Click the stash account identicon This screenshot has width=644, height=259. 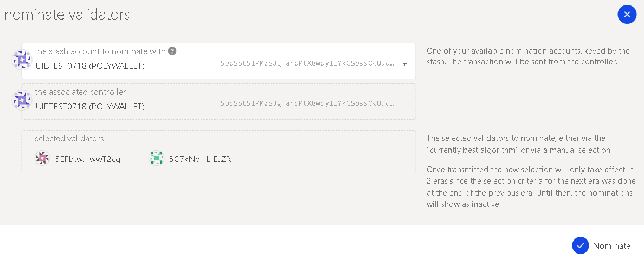(x=22, y=60)
